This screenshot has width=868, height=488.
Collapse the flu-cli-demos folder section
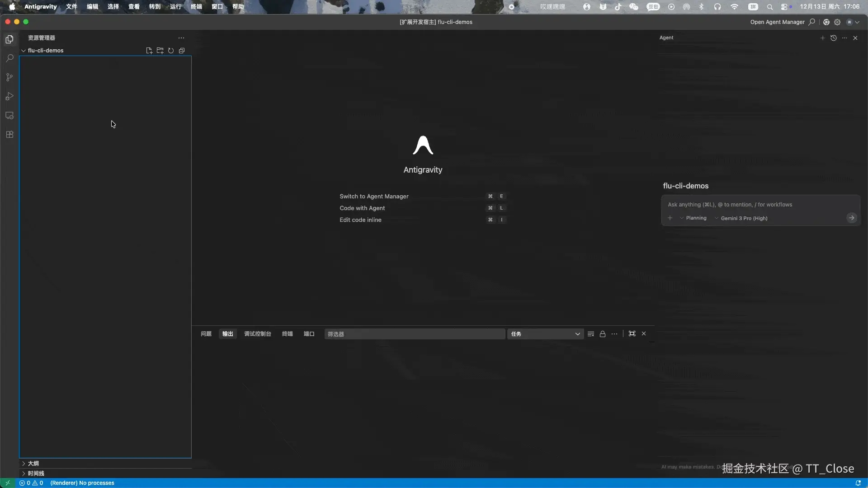click(x=105, y=51)
